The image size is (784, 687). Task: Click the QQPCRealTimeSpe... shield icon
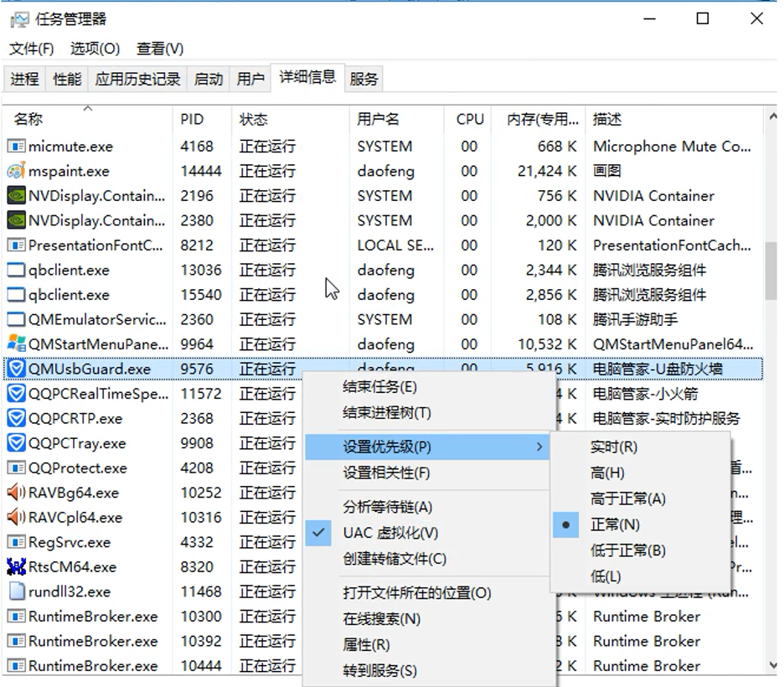(16, 394)
